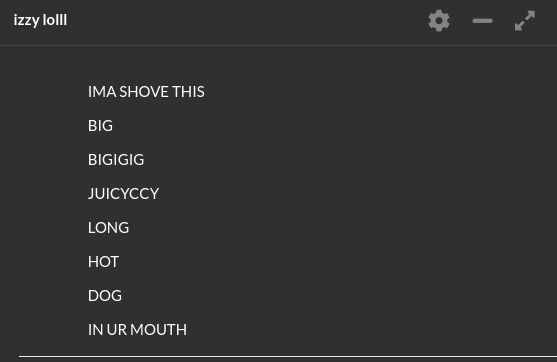The width and height of the screenshot is (557, 362).
Task: Select the message IMA SHOVE THIS
Action: [146, 92]
